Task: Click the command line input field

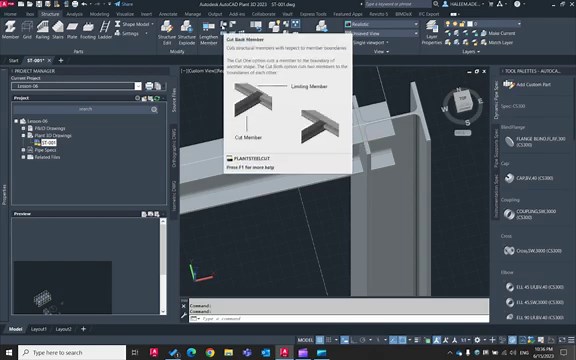Action: (339, 318)
